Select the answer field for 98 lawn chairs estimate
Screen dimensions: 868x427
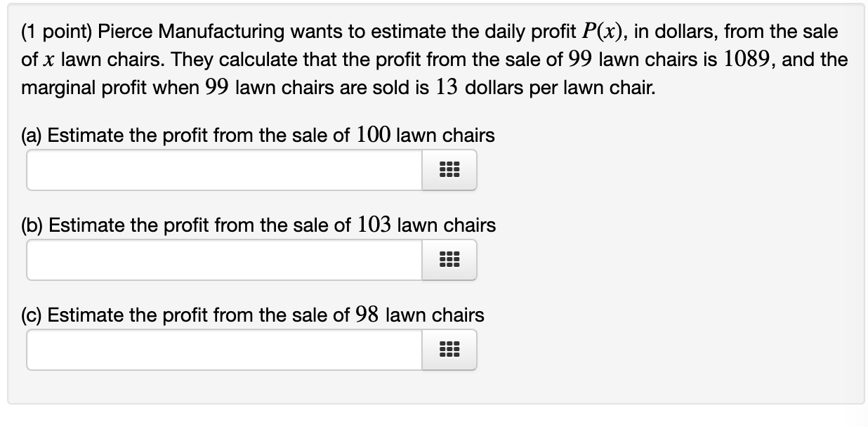223,350
